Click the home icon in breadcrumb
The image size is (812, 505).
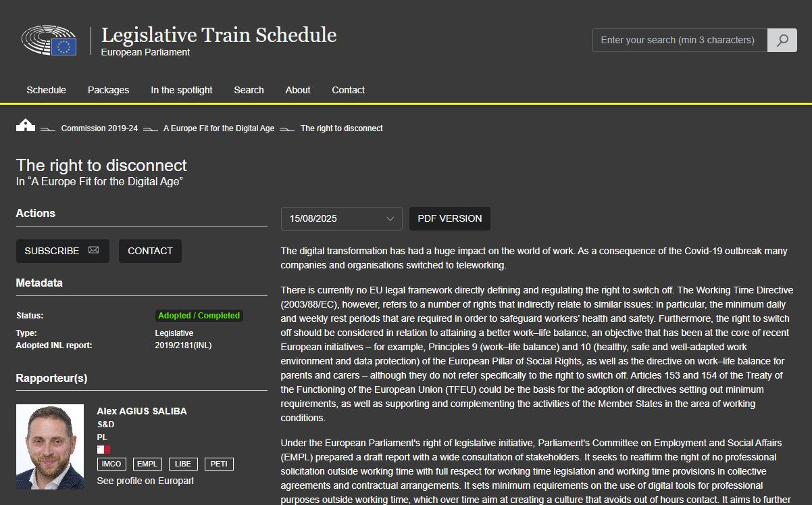coord(25,126)
